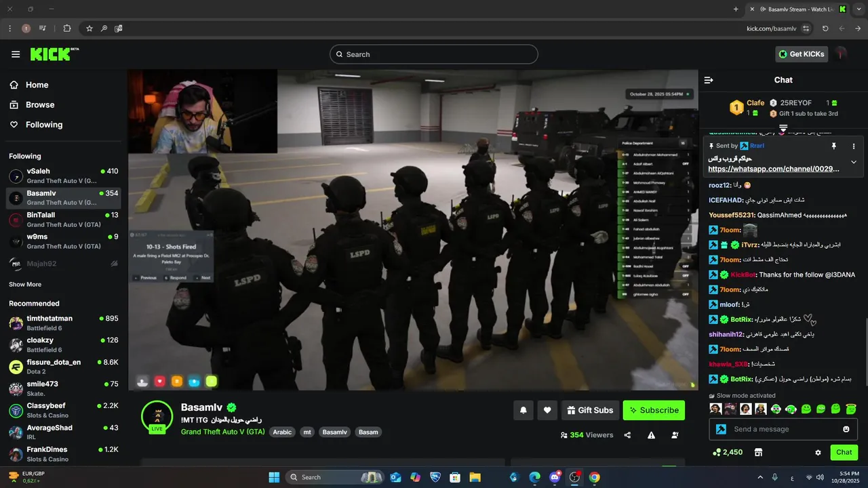
Task: Click the stream video player
Action: [x=413, y=230]
